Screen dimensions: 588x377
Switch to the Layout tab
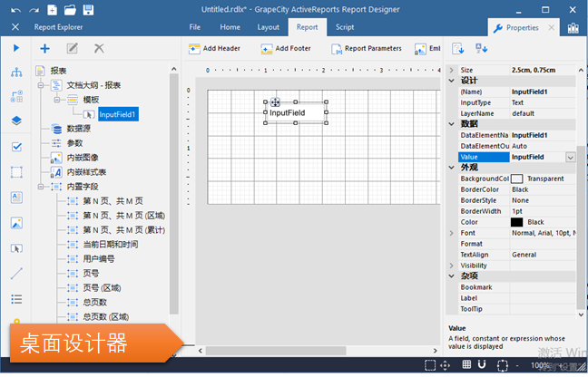click(x=268, y=27)
